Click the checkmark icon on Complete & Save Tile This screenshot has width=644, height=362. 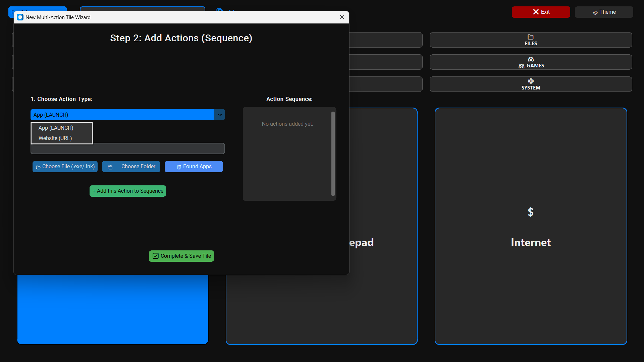156,256
